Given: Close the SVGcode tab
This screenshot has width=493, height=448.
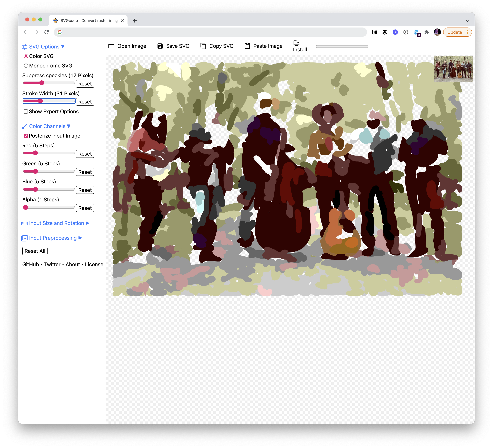Looking at the screenshot, I should tap(122, 20).
